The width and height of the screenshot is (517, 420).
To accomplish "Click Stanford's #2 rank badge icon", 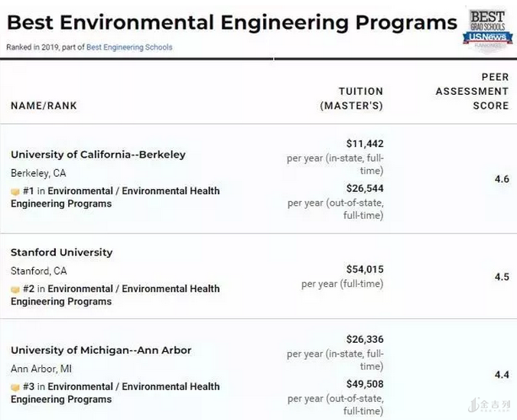I will (15, 289).
